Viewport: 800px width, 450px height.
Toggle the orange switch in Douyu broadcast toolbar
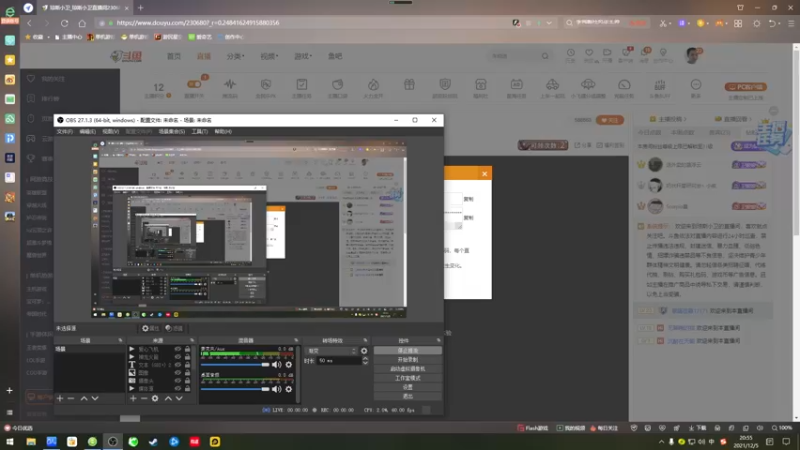pos(194,84)
